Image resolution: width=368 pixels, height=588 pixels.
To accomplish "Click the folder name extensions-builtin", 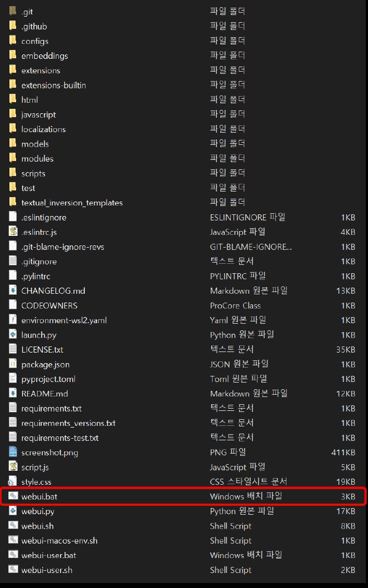I will (54, 85).
